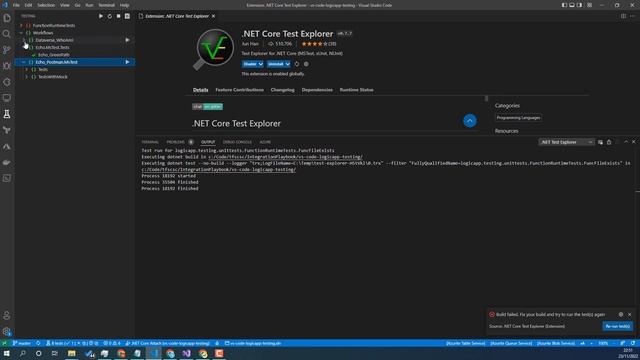The width and height of the screenshot is (640, 360).
Task: Toggle primary side bar layout button
Action: tap(564, 5)
